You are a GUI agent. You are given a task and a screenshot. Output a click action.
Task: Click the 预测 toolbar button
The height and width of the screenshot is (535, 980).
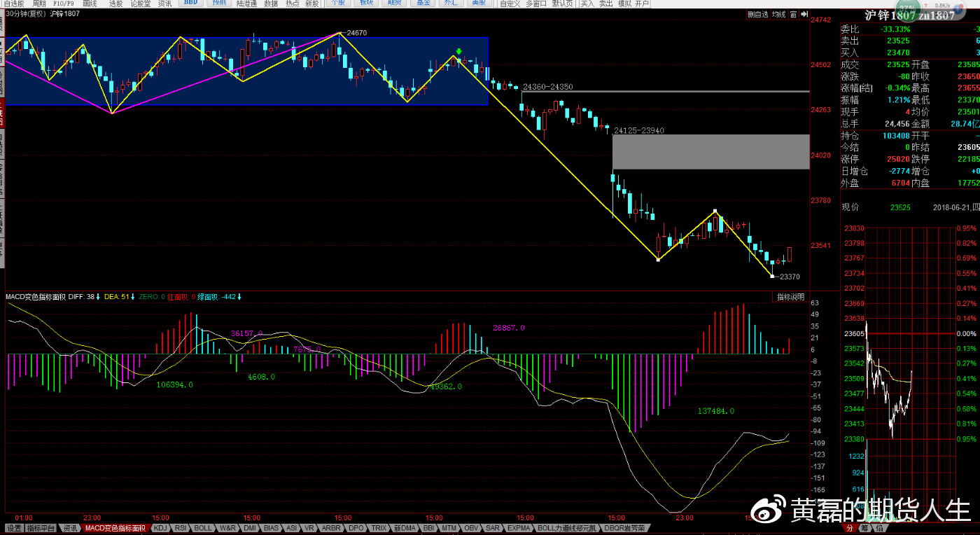(x=220, y=4)
